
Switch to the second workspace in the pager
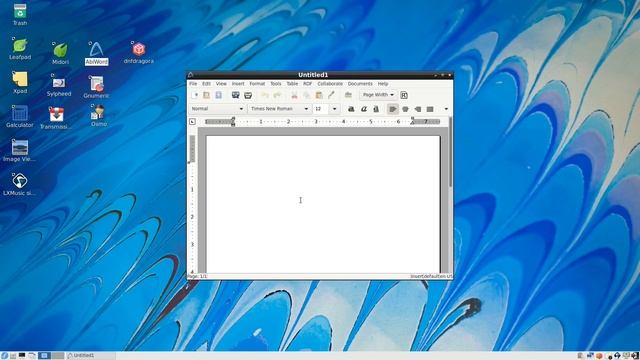[x=58, y=356]
